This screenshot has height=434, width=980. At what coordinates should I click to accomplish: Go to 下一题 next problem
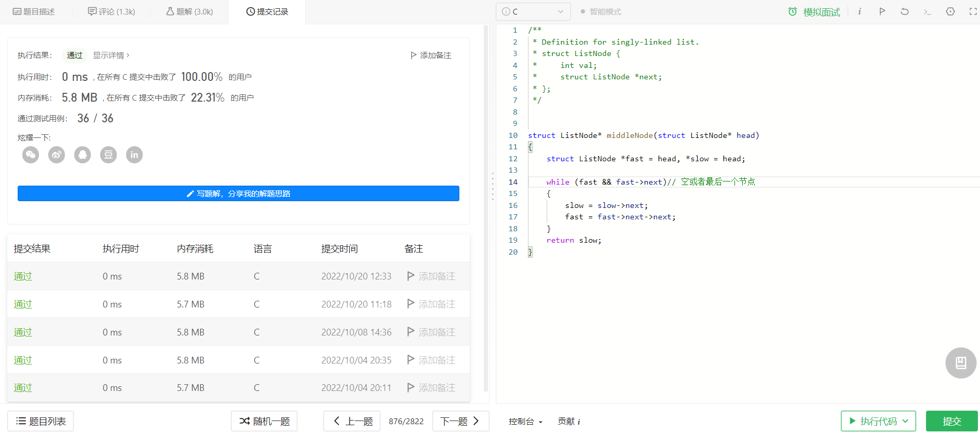pos(460,421)
